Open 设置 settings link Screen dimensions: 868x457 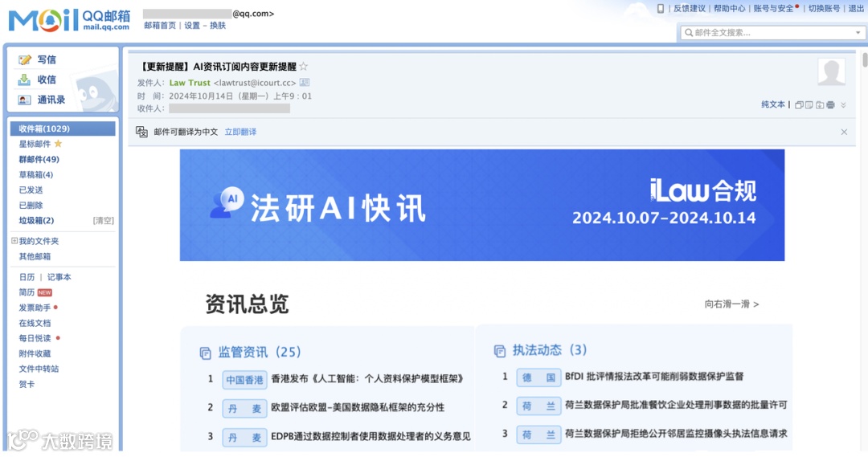tap(192, 26)
